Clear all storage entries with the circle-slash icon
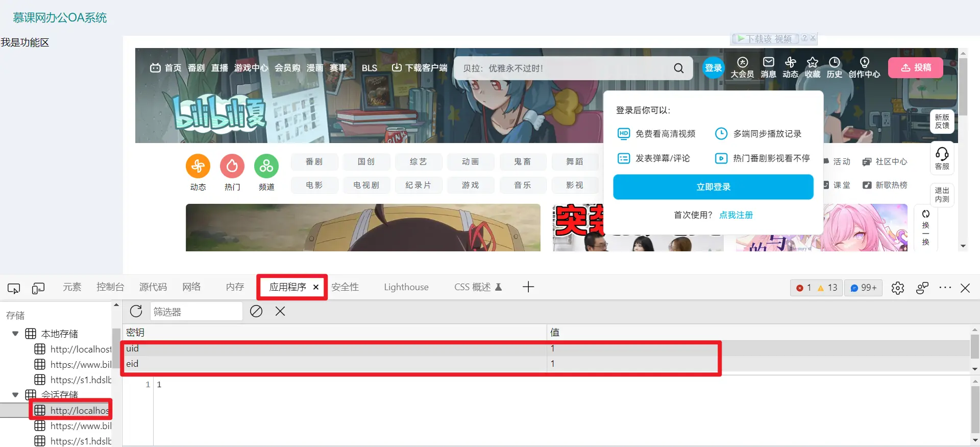The image size is (980, 447). [256, 311]
